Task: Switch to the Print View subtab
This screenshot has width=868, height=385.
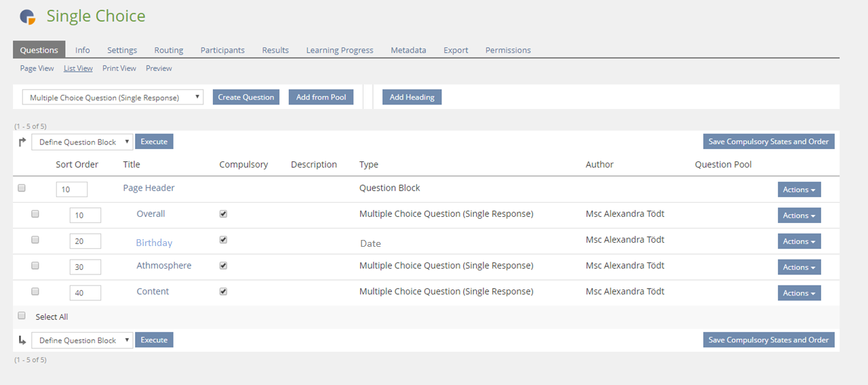Action: [x=119, y=68]
